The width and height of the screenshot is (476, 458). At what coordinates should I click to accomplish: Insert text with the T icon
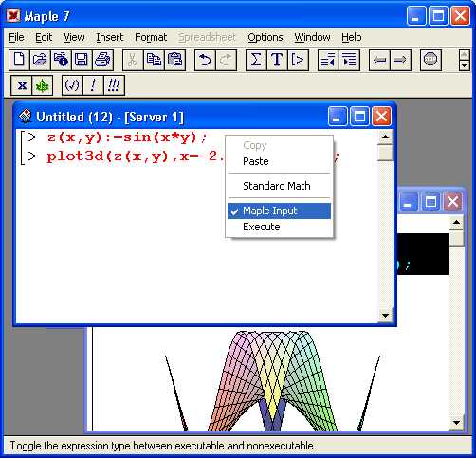(277, 60)
